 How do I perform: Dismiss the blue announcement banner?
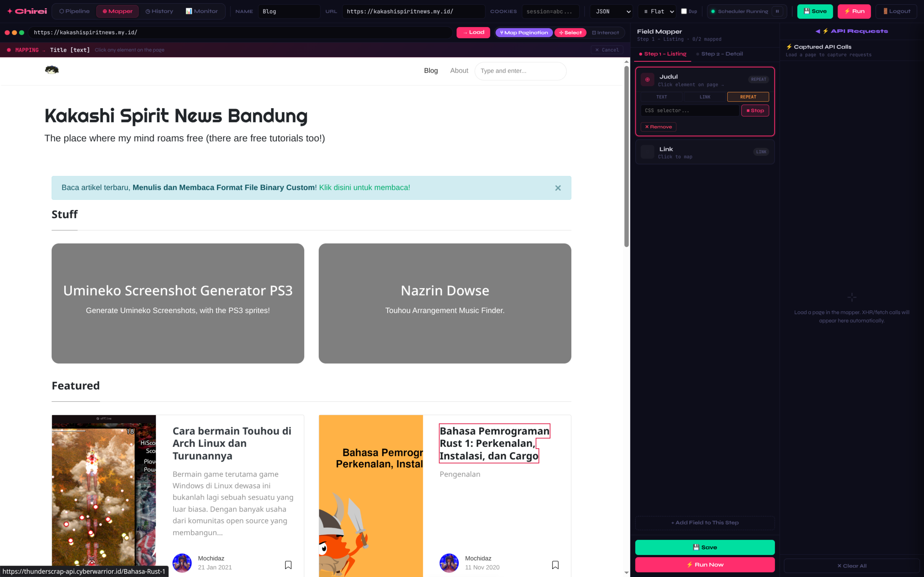[x=558, y=188]
